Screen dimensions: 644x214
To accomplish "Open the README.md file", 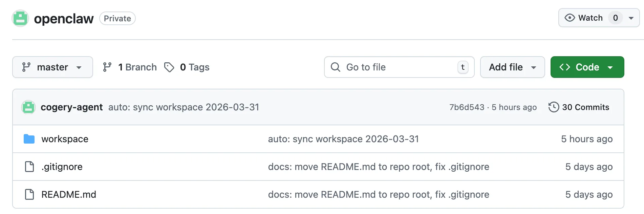I will [x=69, y=194].
